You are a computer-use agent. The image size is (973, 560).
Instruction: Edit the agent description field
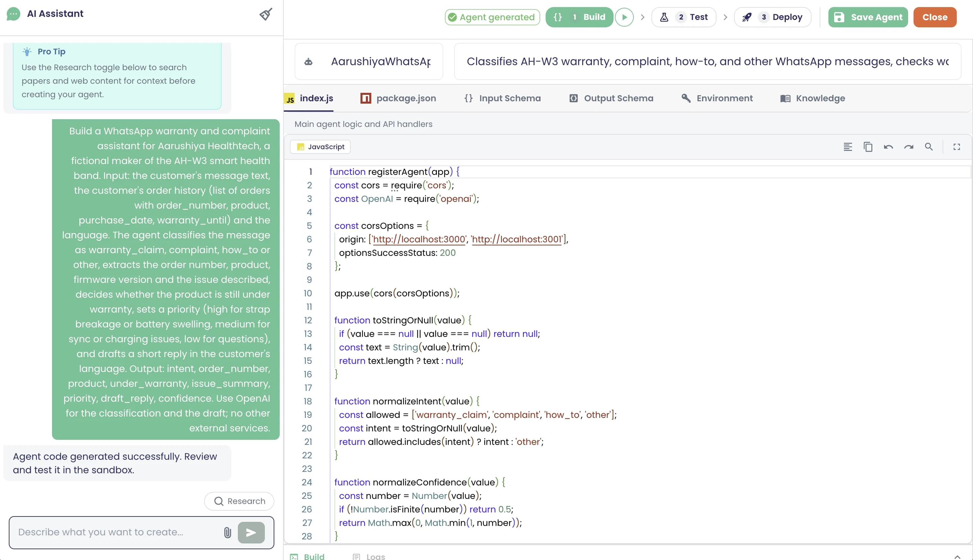707,61
